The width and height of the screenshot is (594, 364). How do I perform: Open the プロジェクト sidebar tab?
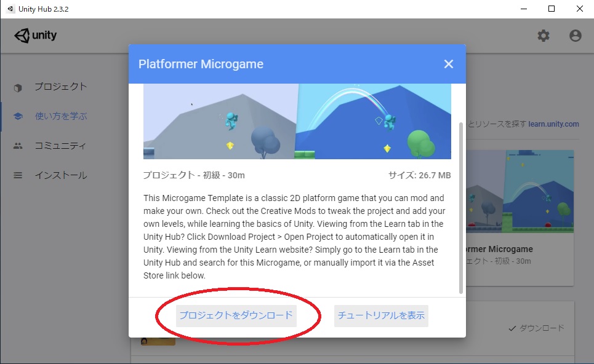pyautogui.click(x=61, y=87)
